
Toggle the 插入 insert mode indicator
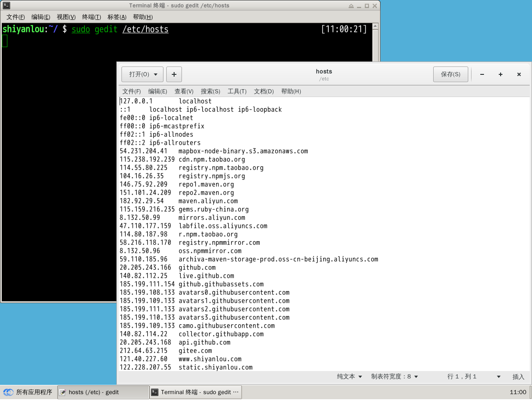tap(518, 377)
